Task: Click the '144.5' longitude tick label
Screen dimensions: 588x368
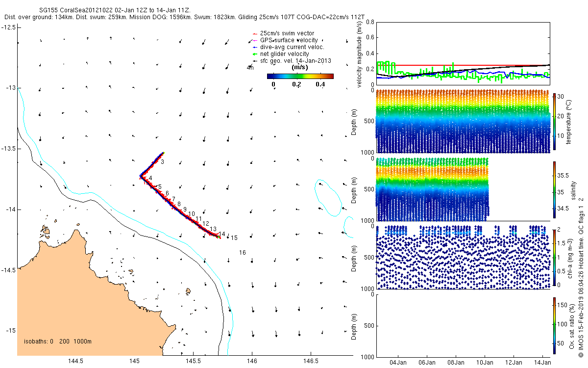Action: coord(75,361)
